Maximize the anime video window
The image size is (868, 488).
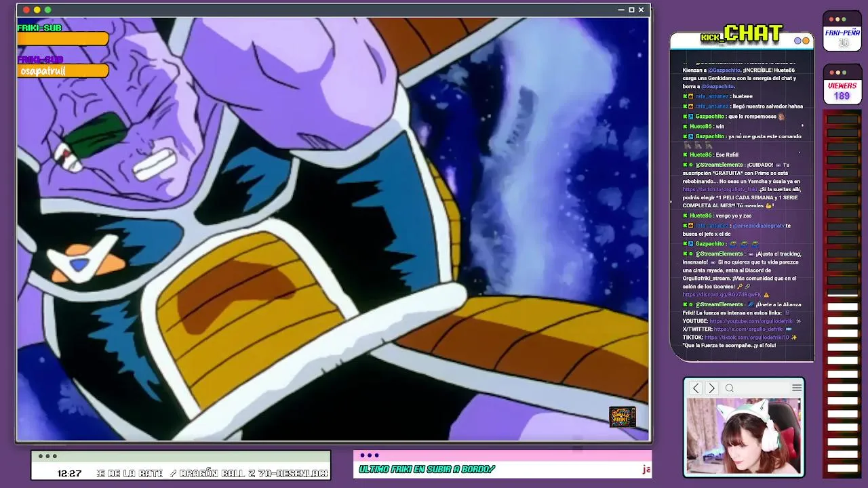631,9
